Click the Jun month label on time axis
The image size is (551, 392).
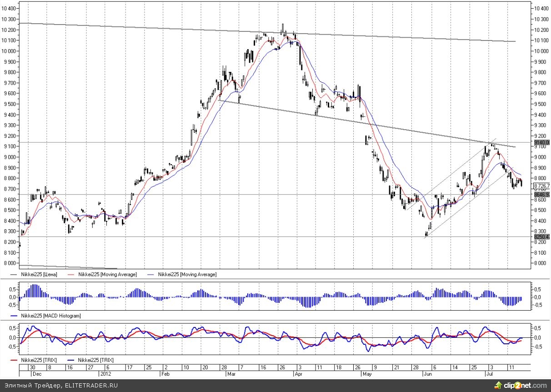[x=427, y=374]
